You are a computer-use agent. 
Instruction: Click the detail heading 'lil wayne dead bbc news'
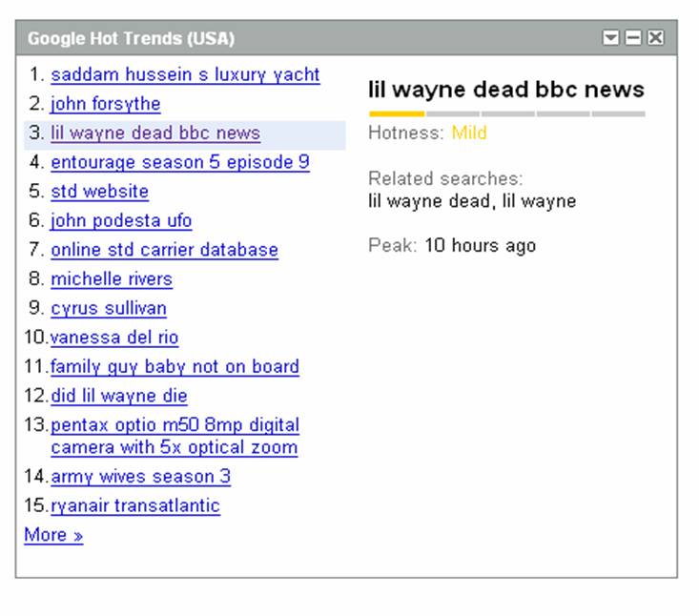506,90
